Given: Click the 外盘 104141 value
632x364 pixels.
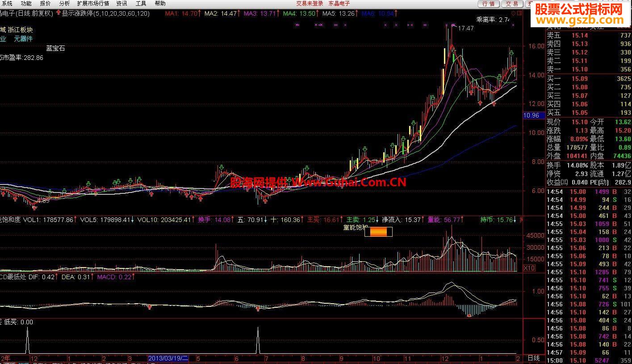Looking at the screenshot, I should [576, 156].
